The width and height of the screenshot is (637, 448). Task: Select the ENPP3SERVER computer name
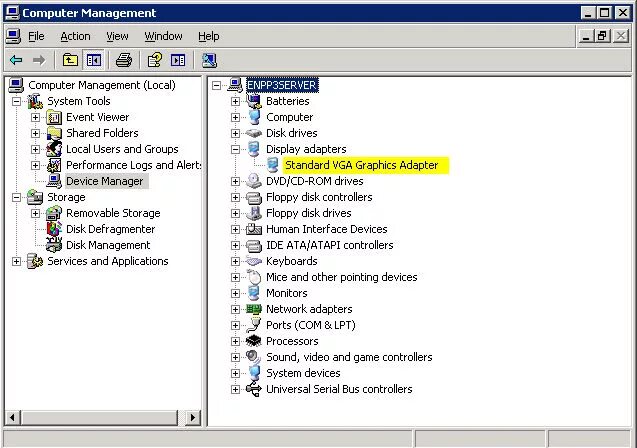pos(282,85)
